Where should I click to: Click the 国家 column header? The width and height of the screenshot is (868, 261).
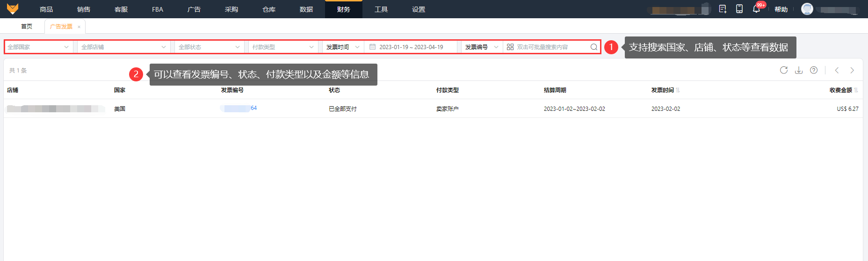click(x=120, y=90)
